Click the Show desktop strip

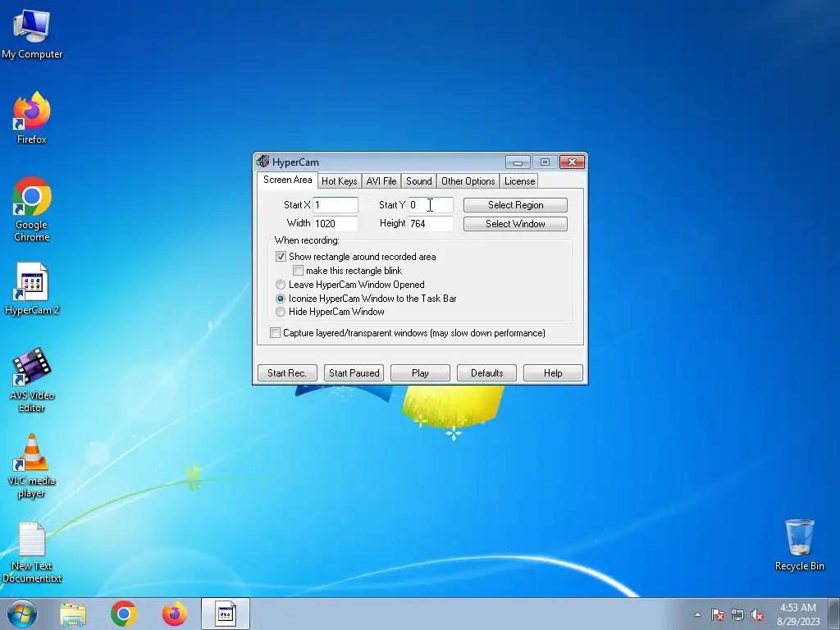pyautogui.click(x=834, y=614)
